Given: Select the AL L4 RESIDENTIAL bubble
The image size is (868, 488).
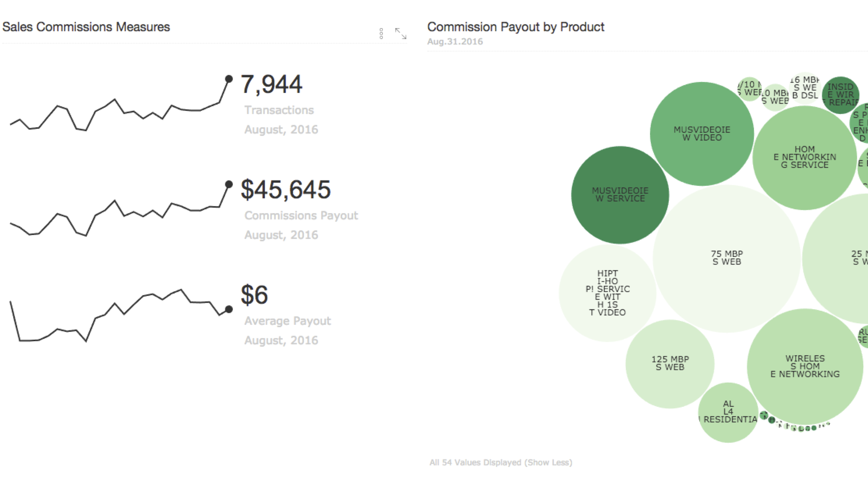Looking at the screenshot, I should pyautogui.click(x=728, y=412).
